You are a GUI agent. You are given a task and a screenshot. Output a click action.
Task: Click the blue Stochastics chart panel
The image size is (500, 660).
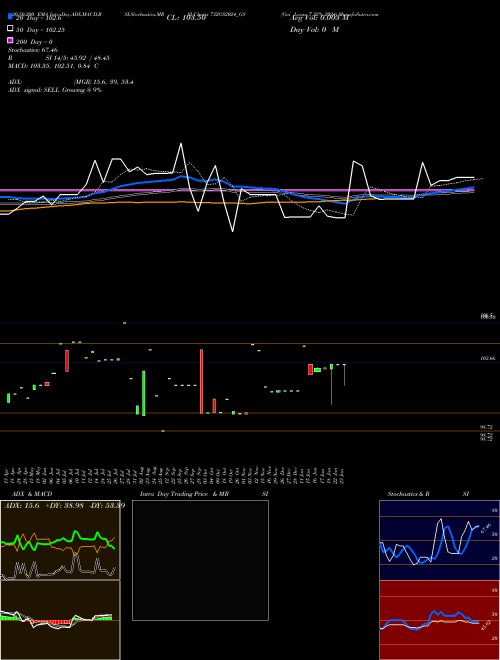[439, 540]
